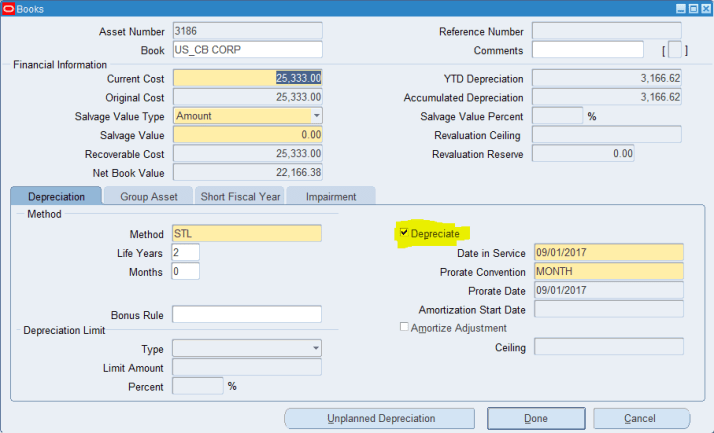Click the Cancel button

[640, 418]
